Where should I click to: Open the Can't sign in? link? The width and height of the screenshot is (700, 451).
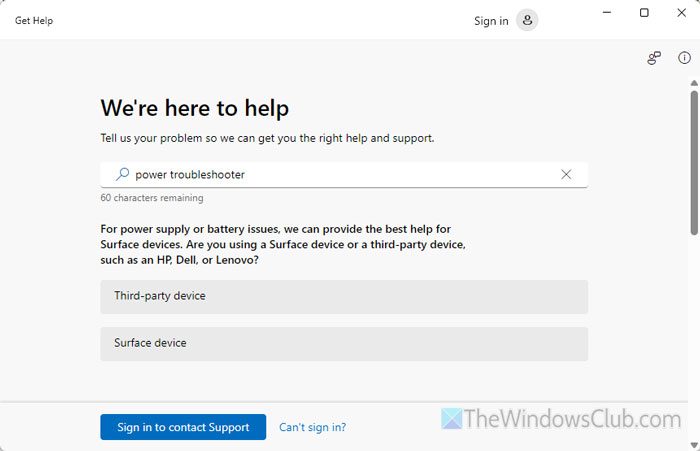313,427
